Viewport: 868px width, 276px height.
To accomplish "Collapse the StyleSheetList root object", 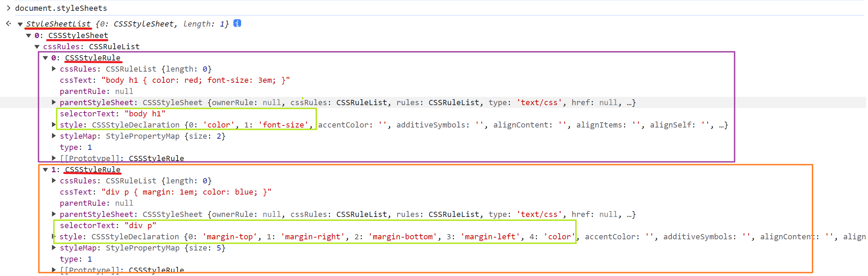I will (x=20, y=24).
